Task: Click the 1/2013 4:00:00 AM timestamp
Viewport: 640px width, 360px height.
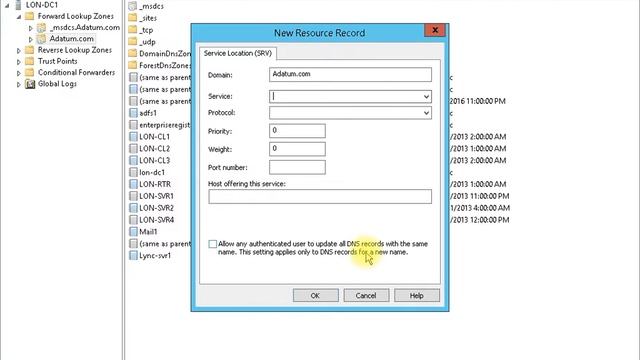Action: point(480,208)
